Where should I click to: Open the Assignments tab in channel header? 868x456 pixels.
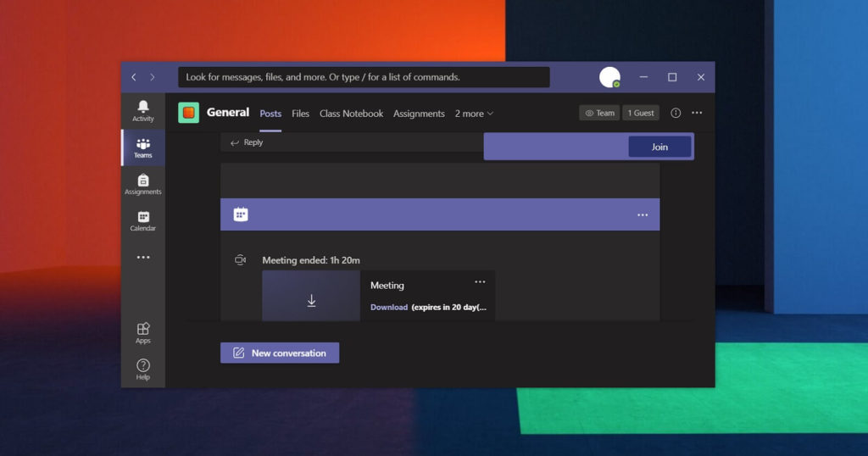419,114
